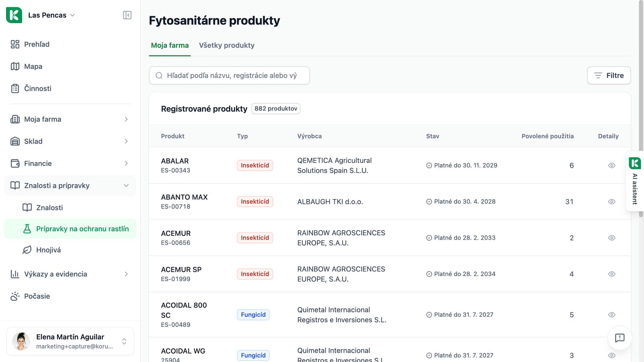Open Elena Martín Aguilar account switcher
Screen dimensions: 644x362
(x=70, y=341)
